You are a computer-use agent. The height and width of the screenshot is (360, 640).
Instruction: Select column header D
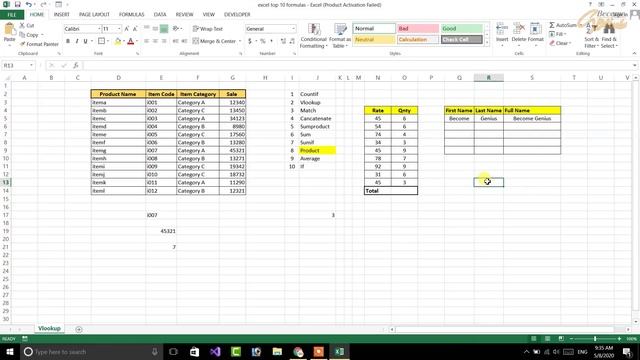pyautogui.click(x=118, y=78)
